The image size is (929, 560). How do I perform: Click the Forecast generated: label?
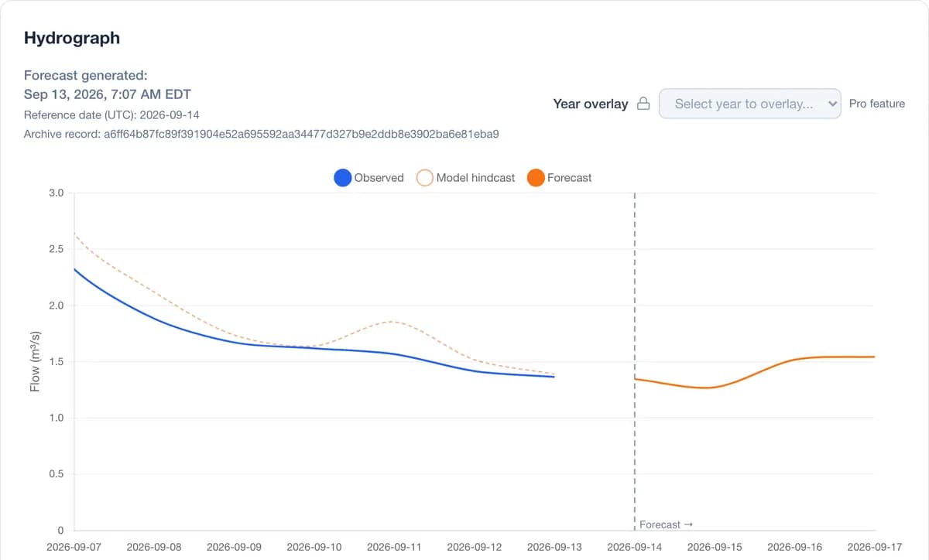pos(86,76)
